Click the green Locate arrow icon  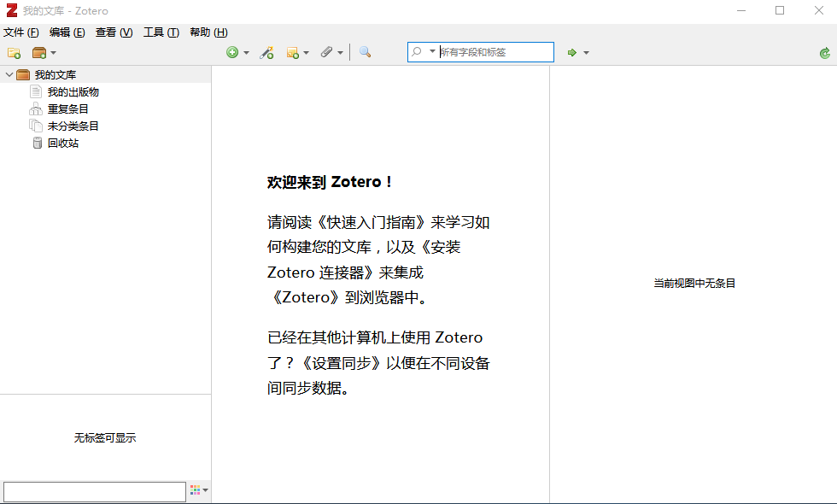tap(571, 52)
